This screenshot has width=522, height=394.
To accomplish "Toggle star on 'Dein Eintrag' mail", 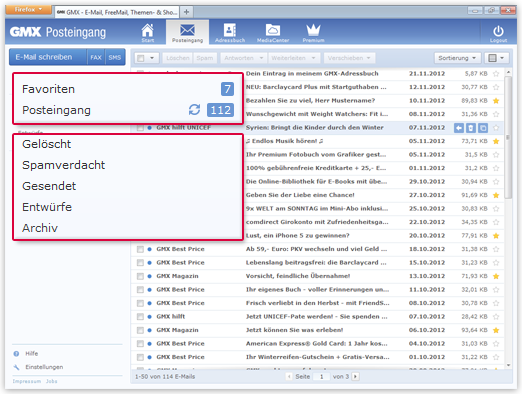I will [x=496, y=74].
